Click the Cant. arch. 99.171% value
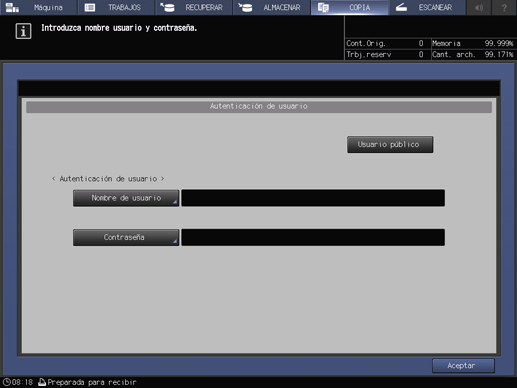Viewport: 517px width, 388px height. [x=499, y=54]
